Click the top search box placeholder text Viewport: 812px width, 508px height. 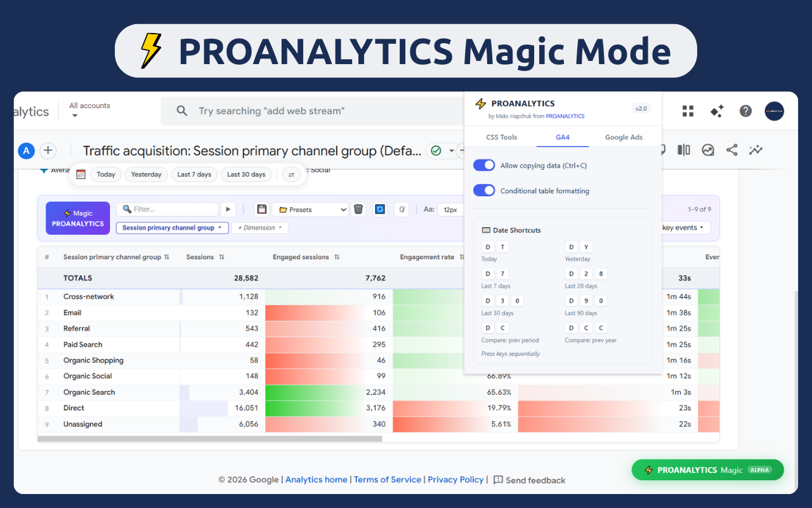point(272,111)
